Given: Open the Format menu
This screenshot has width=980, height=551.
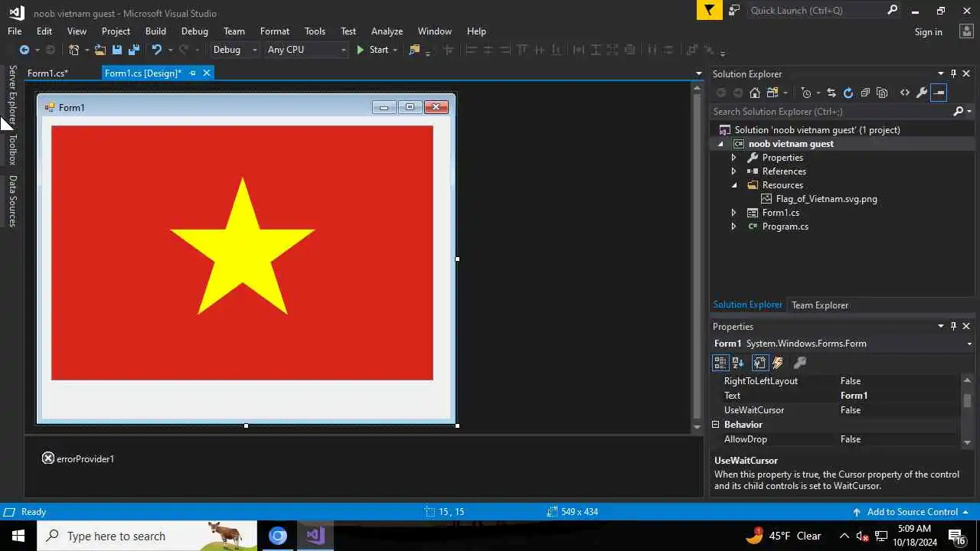Looking at the screenshot, I should pyautogui.click(x=275, y=31).
